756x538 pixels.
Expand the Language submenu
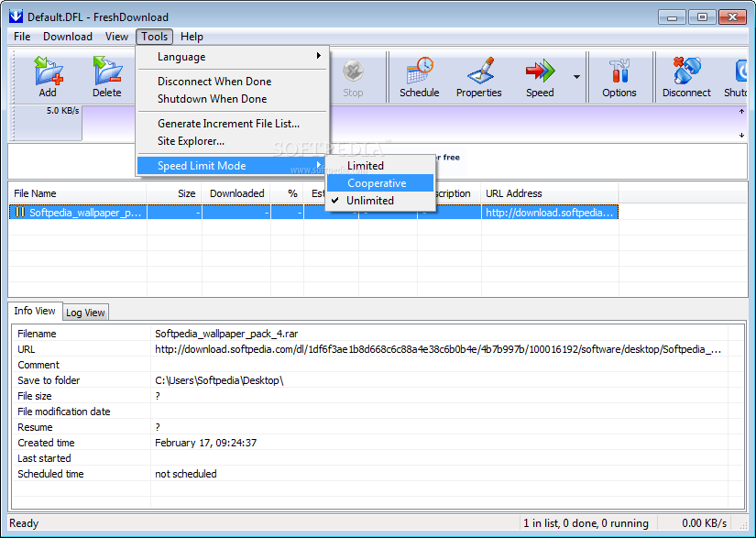(x=233, y=57)
